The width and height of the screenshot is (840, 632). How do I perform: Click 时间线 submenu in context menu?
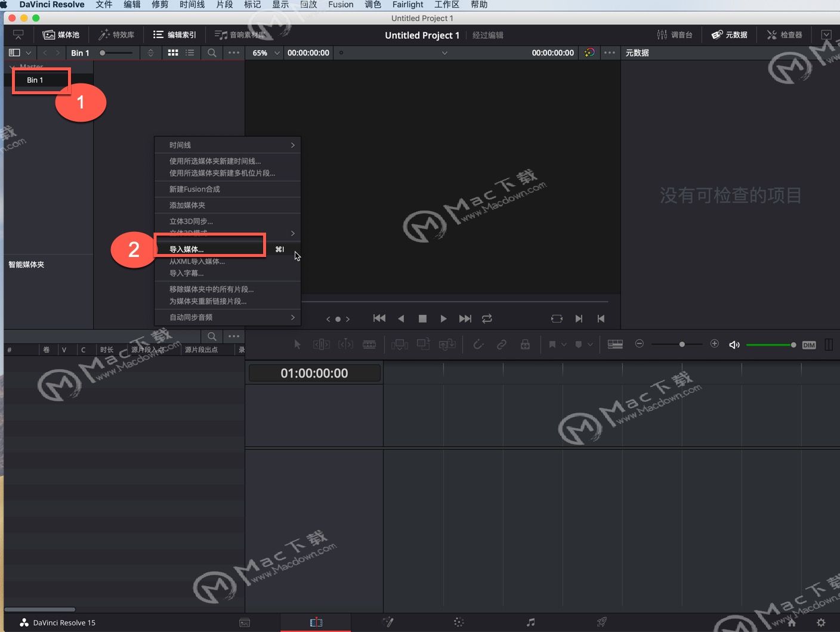tap(227, 145)
